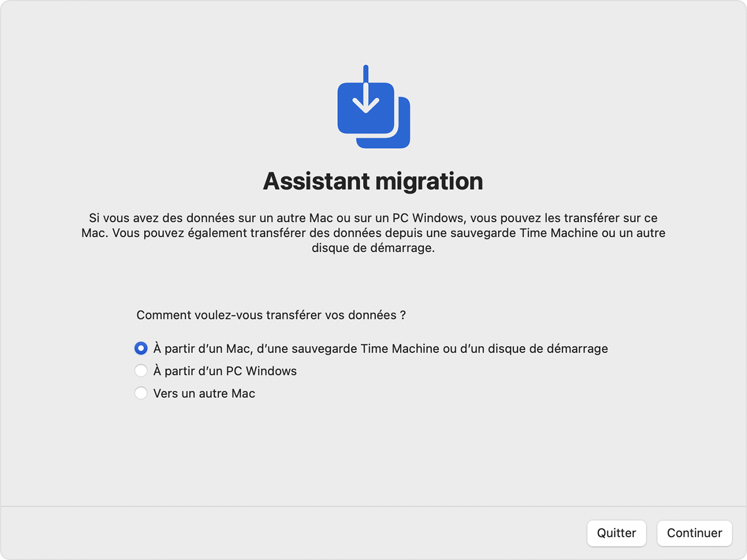Click the "Assistant migration" heading
The height and width of the screenshot is (560, 747).
[x=373, y=181]
